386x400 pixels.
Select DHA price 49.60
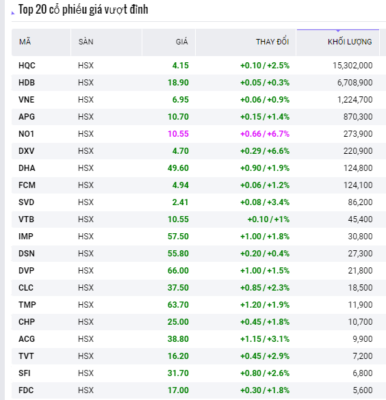pyautogui.click(x=178, y=168)
